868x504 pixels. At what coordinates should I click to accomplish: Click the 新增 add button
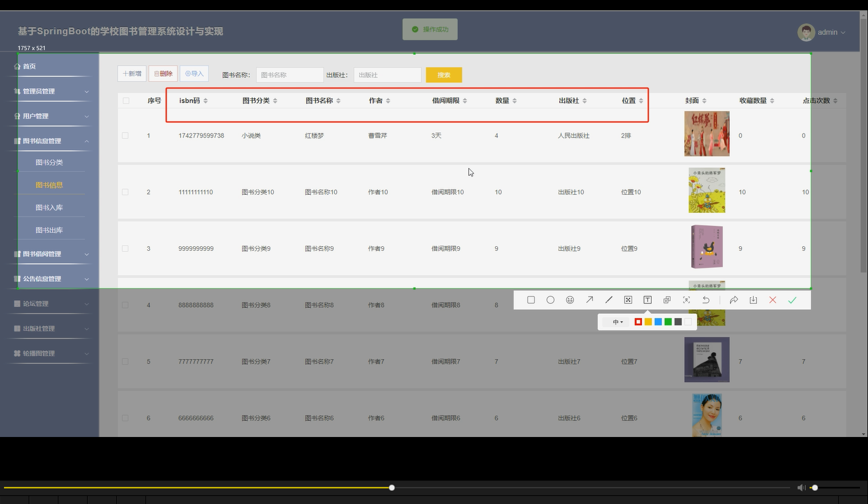[132, 74]
